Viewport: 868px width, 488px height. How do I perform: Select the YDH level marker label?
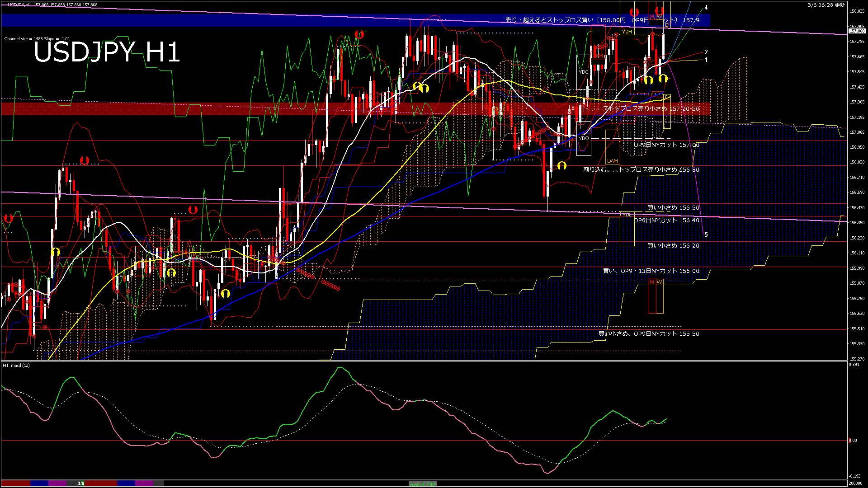(x=627, y=32)
